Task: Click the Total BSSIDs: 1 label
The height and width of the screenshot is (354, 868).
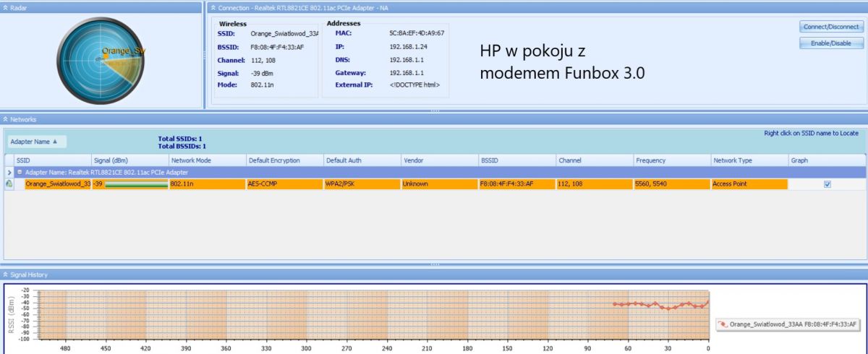Action: click(182, 146)
